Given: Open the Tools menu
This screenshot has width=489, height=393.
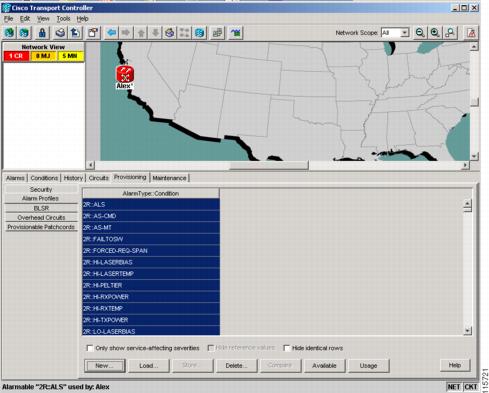Looking at the screenshot, I should [63, 19].
